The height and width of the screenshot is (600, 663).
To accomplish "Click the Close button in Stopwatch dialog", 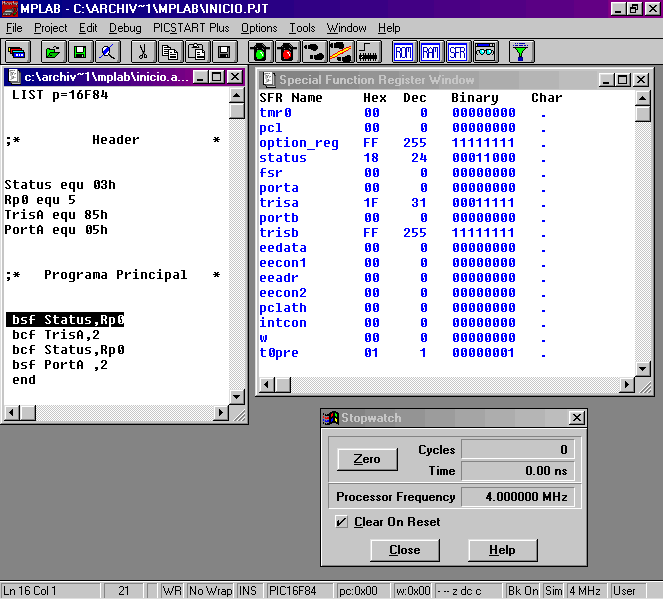I will 405,550.
